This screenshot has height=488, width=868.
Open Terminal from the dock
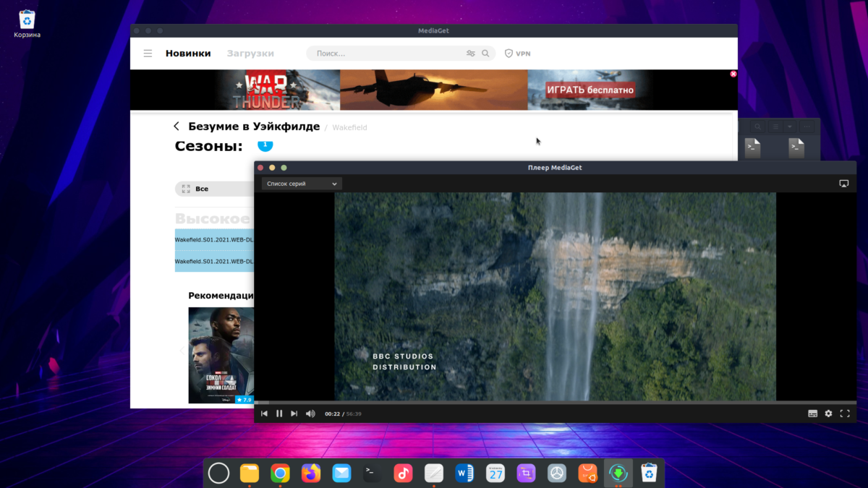tap(373, 473)
